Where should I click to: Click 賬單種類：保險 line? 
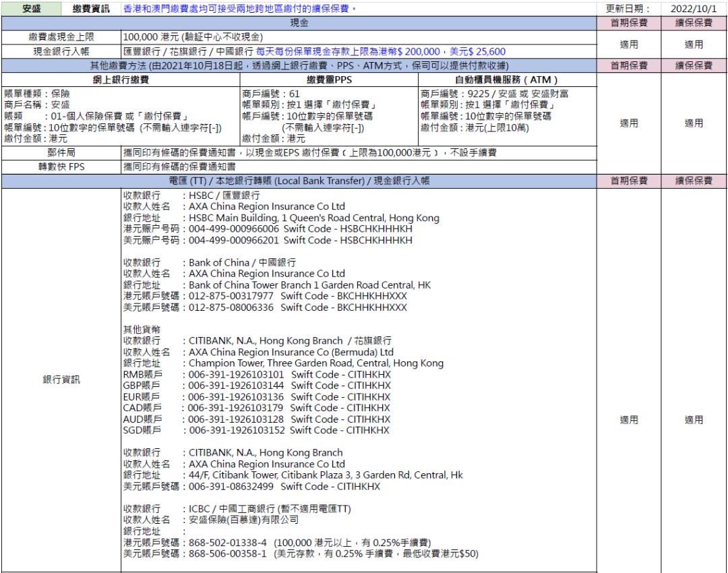[x=36, y=94]
